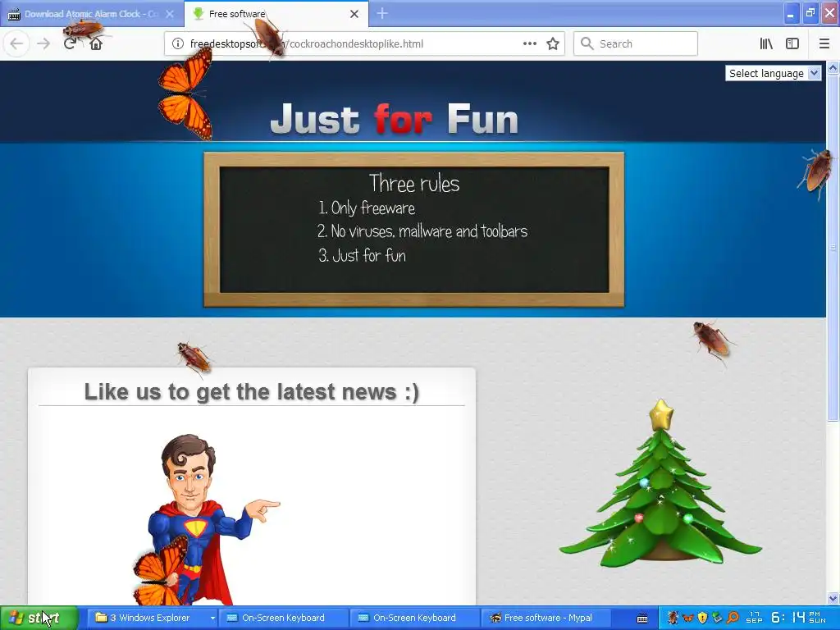The image size is (840, 630).
Task: Switch to second On-Screen Keyboard taskbar button
Action: click(x=414, y=618)
